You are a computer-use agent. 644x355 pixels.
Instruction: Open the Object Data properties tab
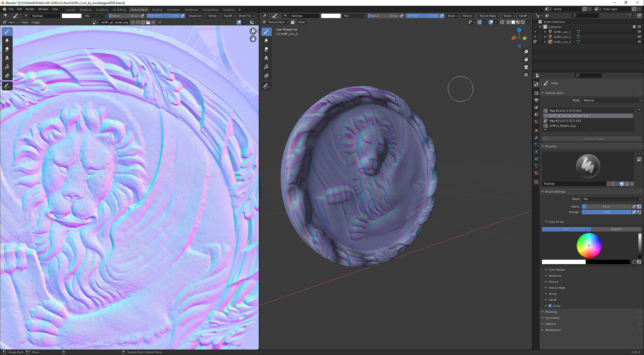pyautogui.click(x=536, y=166)
